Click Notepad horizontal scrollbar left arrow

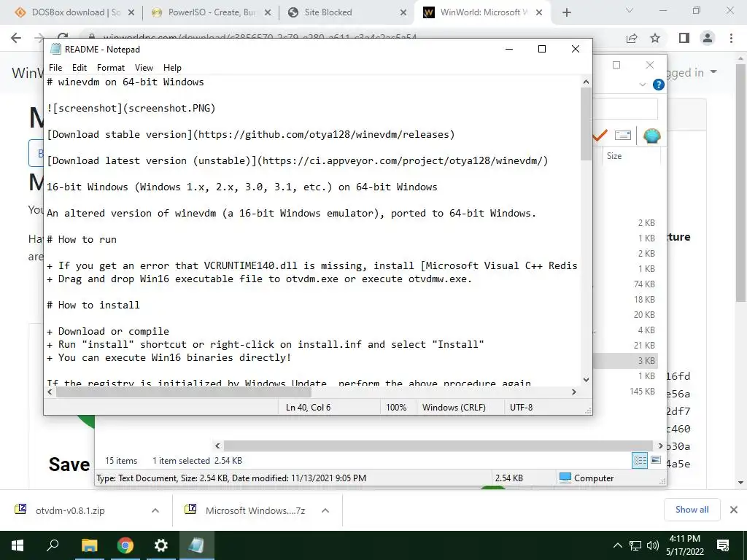pyautogui.click(x=50, y=392)
